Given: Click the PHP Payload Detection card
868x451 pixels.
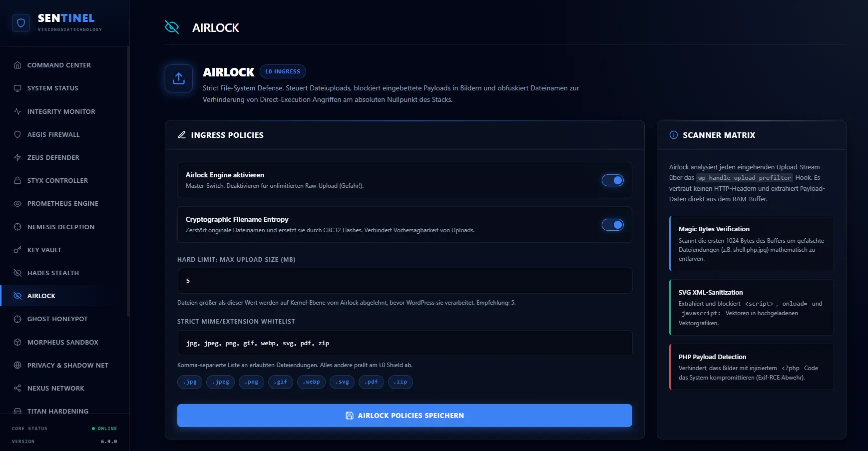Looking at the screenshot, I should 751,367.
